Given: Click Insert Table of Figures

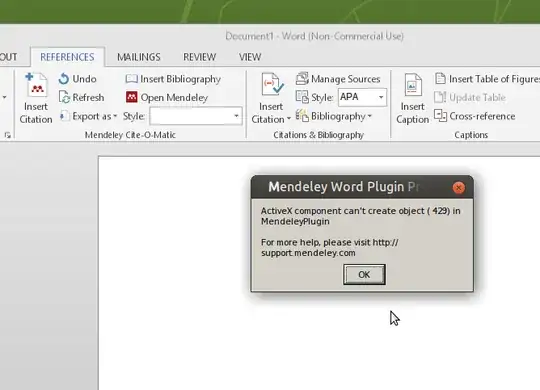Looking at the screenshot, I should [487, 79].
